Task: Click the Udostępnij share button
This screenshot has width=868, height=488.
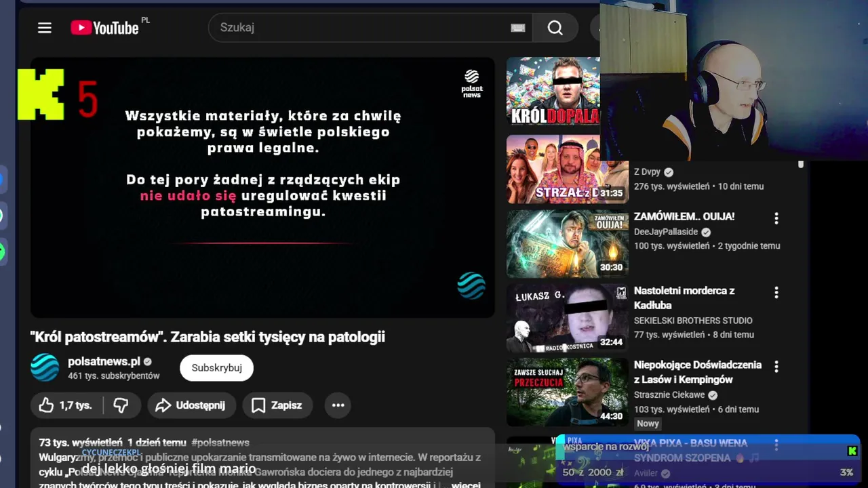Action: 191,405
